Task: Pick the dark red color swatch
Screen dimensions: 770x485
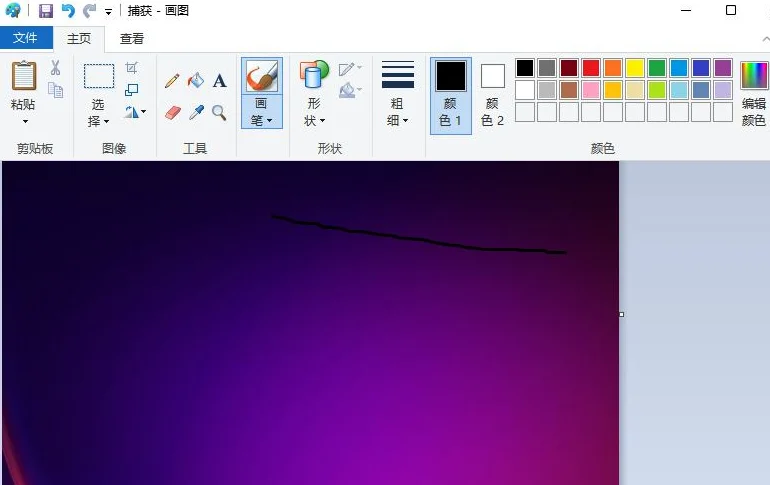Action: tap(569, 68)
